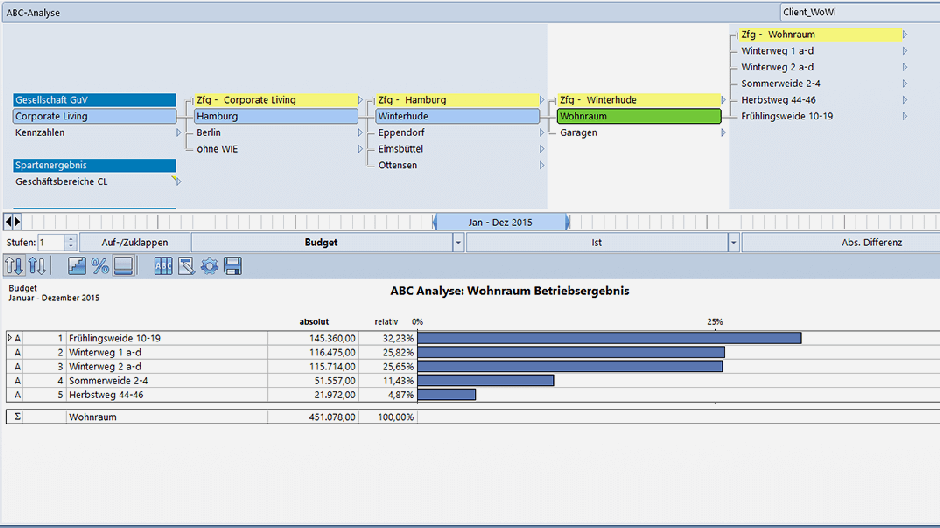Select the Abs. Differenz column header

(x=840, y=242)
